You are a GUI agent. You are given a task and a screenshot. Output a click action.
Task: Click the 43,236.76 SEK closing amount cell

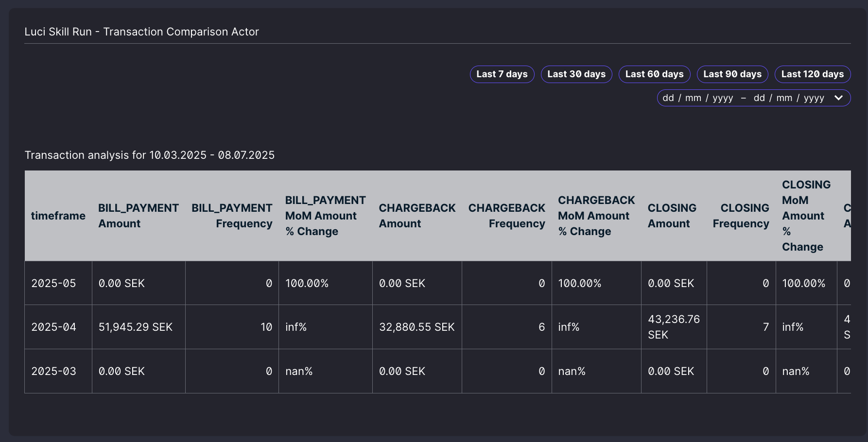click(674, 327)
